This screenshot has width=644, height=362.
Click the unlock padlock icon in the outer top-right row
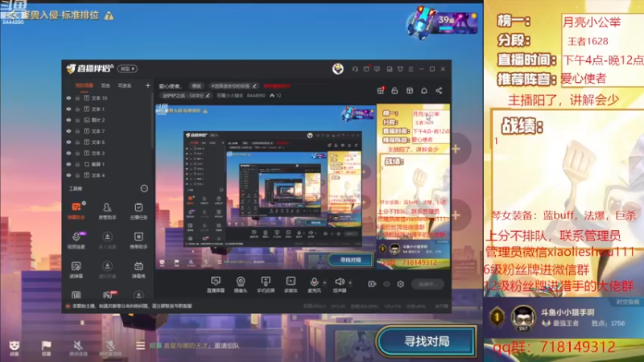[394, 91]
